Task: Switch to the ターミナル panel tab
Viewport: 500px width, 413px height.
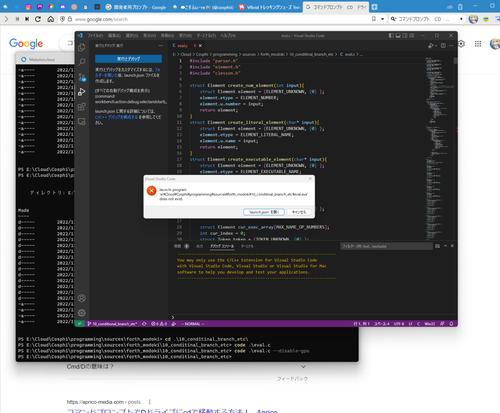Action: 247,246
